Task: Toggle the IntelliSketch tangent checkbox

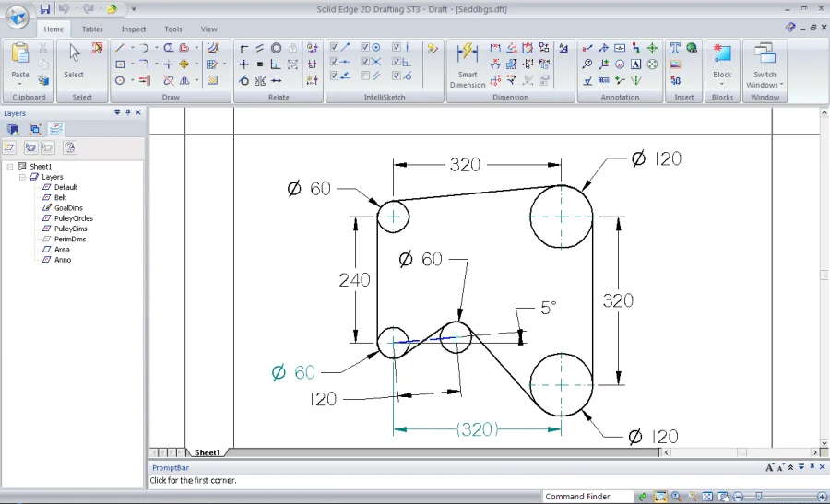Action: click(x=396, y=76)
